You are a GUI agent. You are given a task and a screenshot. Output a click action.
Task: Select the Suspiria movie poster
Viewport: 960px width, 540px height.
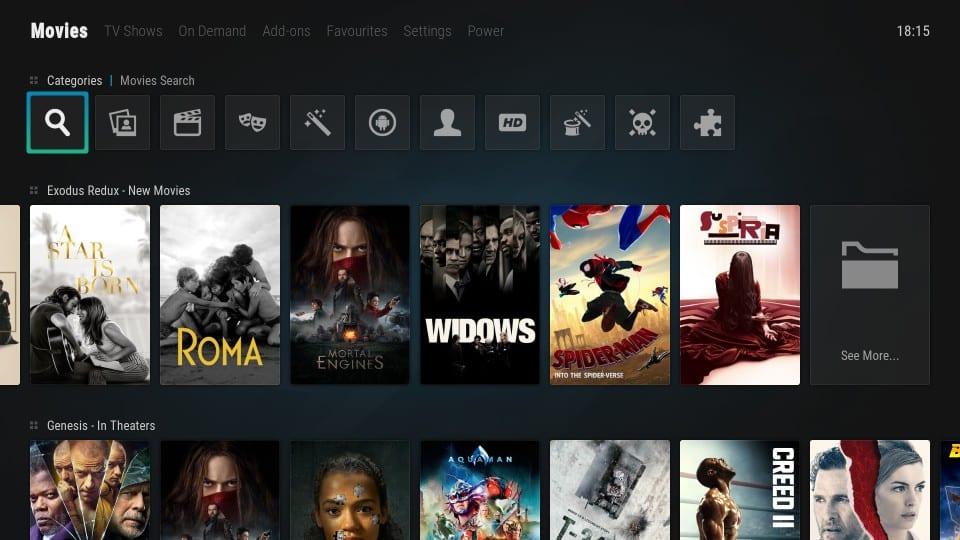pos(740,295)
